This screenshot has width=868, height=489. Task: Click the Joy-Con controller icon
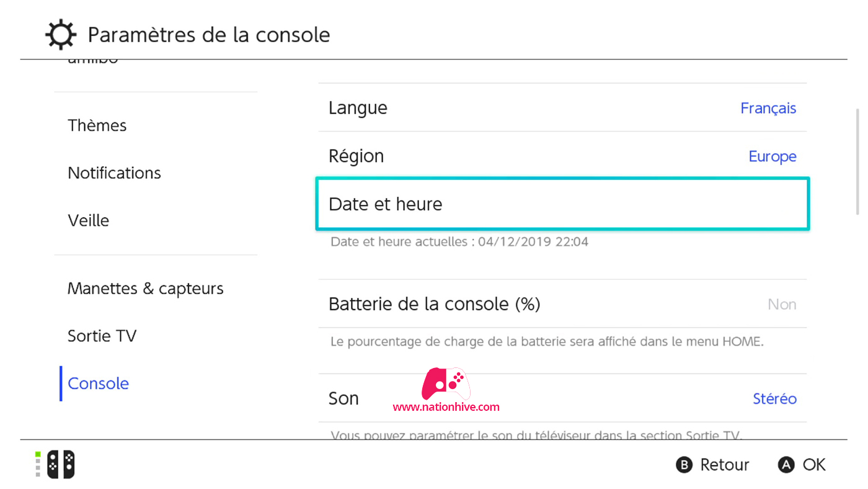point(61,464)
